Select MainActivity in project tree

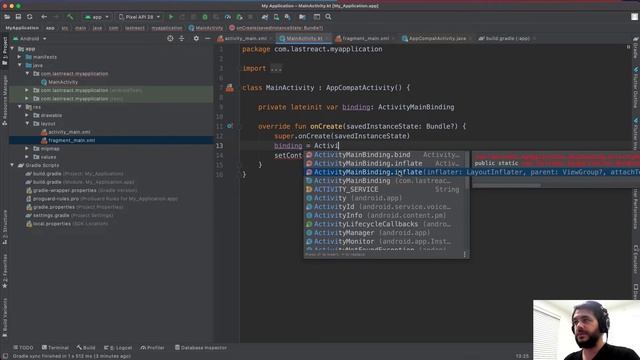point(59,82)
